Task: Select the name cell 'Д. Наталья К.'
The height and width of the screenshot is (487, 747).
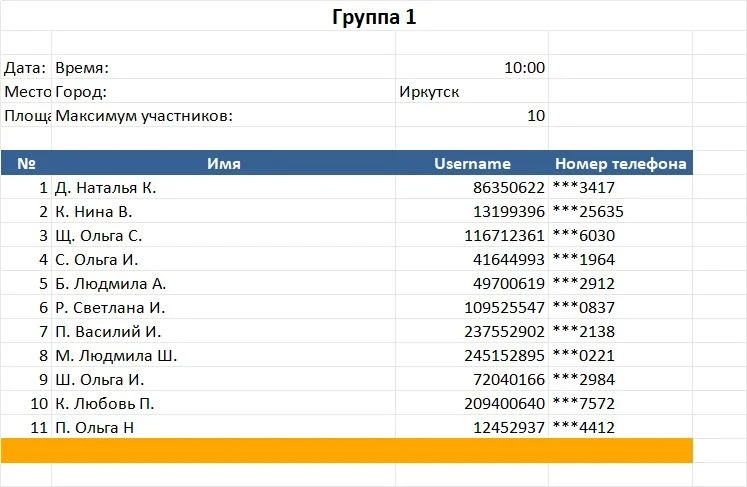Action: 223,187
